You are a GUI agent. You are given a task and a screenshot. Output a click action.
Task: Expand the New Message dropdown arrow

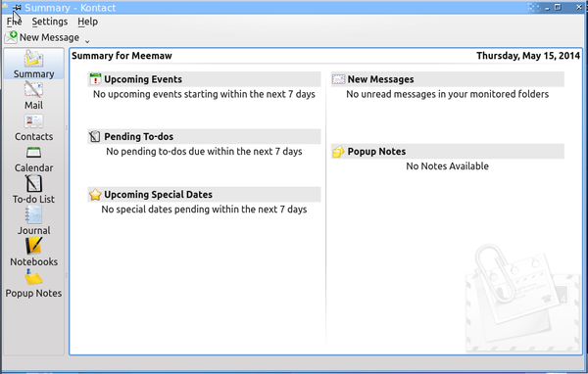coord(87,41)
